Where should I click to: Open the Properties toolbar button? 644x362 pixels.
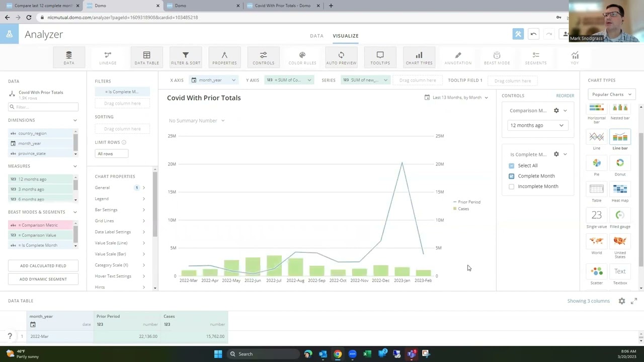(x=224, y=57)
